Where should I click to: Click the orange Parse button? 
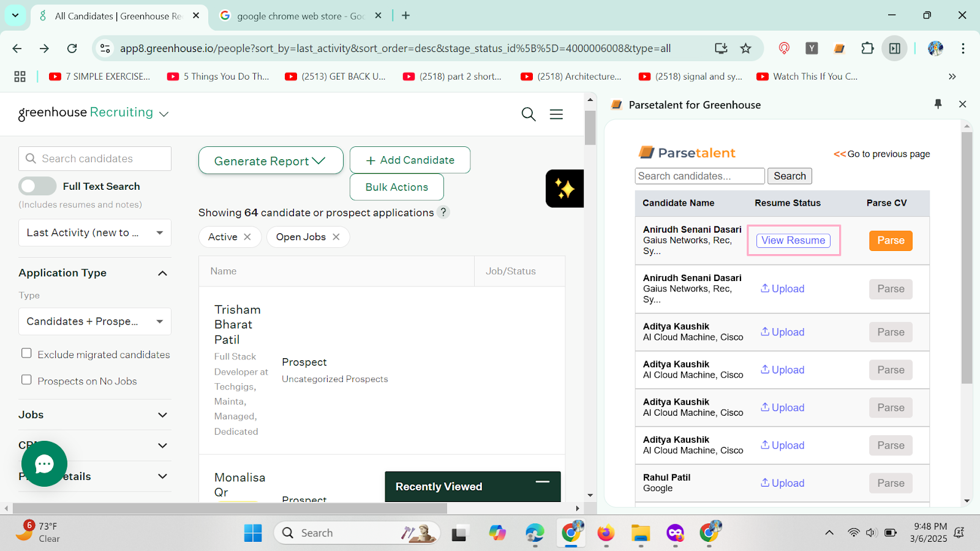891,241
